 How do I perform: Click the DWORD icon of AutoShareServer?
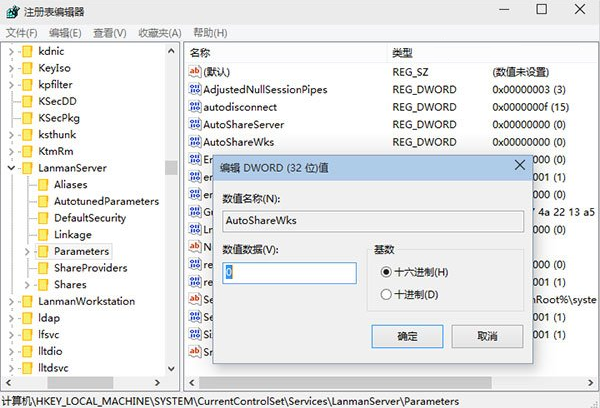pos(195,124)
